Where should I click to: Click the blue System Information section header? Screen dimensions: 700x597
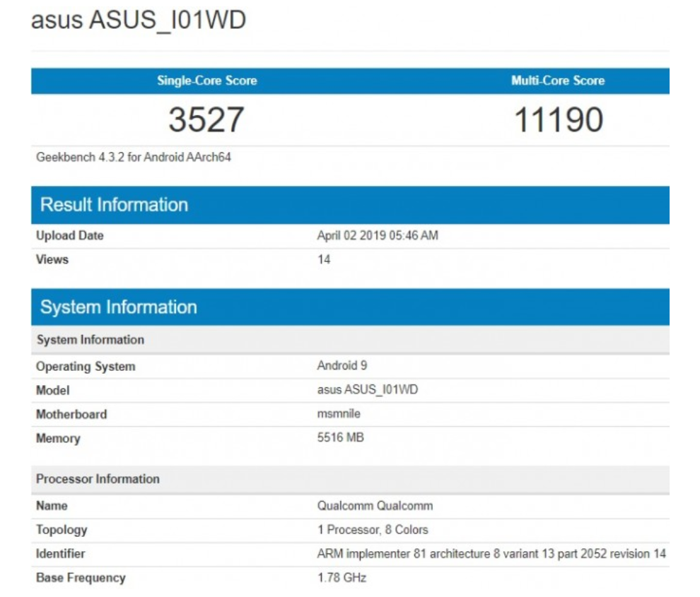coord(350,307)
